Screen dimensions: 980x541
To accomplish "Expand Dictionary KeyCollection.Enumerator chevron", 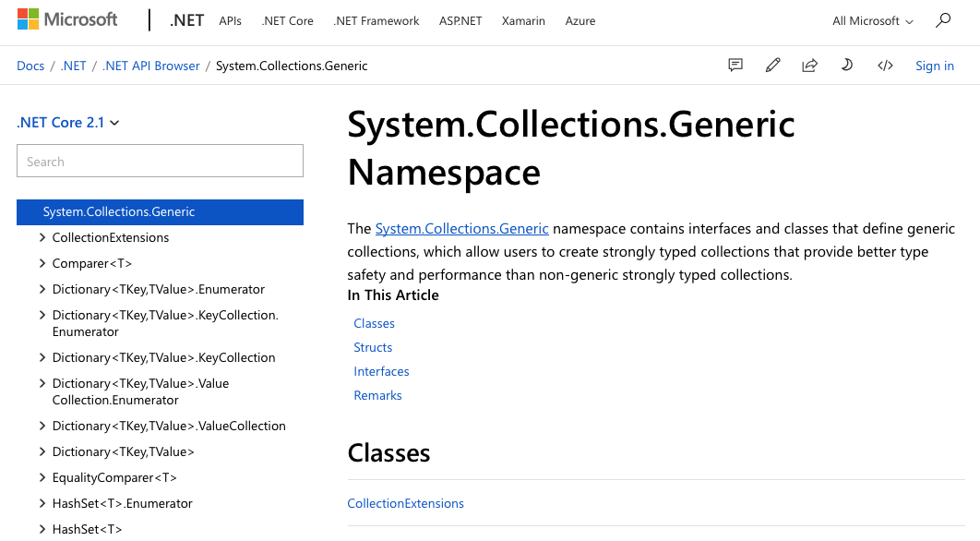I will point(42,315).
